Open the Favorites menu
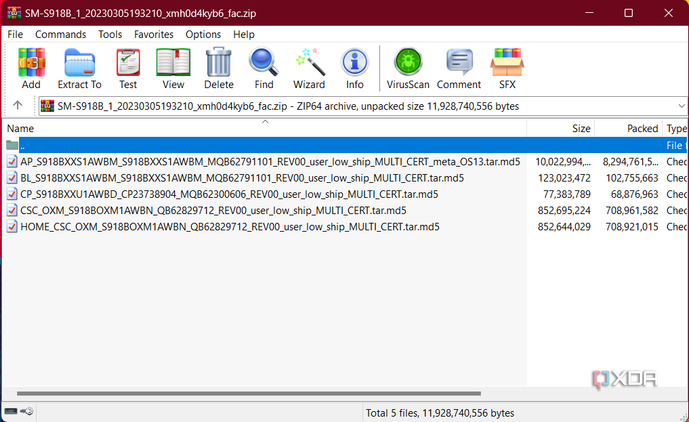689x422 pixels. (154, 34)
